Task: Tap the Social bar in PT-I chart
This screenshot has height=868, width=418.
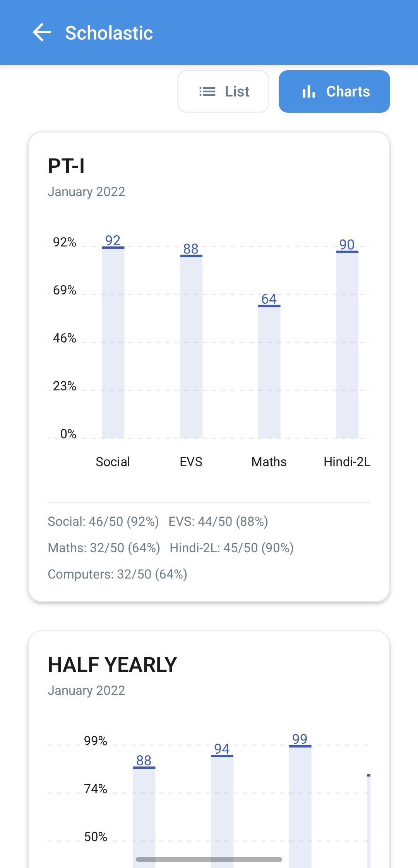Action: [113, 343]
